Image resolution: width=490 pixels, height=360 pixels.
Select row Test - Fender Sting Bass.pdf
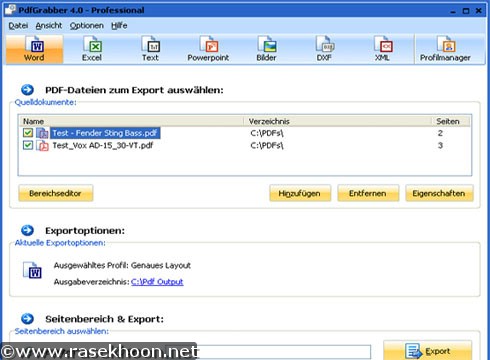tap(245, 133)
